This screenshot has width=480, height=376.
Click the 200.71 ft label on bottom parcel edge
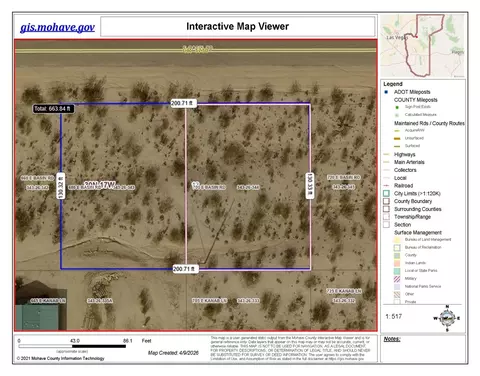(x=185, y=269)
